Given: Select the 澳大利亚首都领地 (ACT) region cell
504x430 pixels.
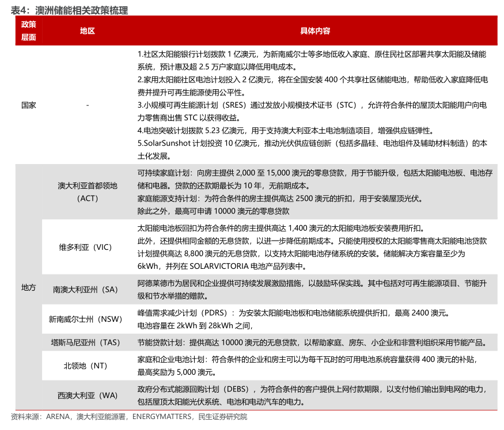Looking at the screenshot, I should click(87, 192).
